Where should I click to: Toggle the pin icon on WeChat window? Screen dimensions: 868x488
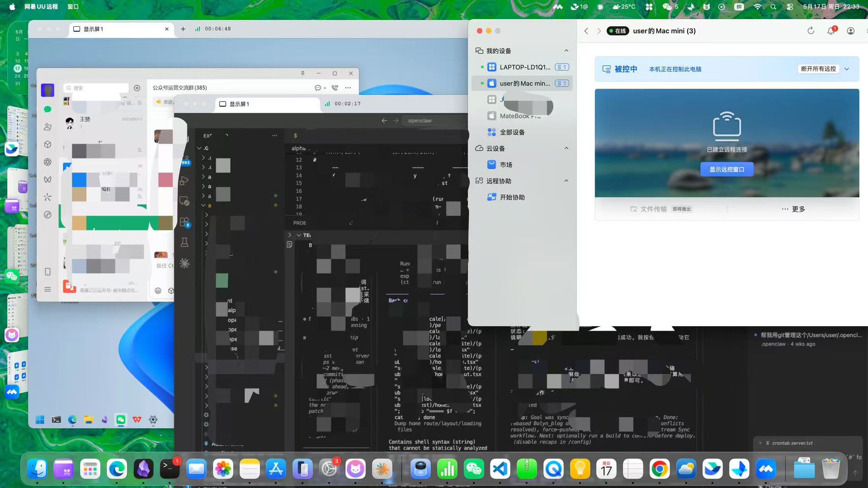click(303, 73)
